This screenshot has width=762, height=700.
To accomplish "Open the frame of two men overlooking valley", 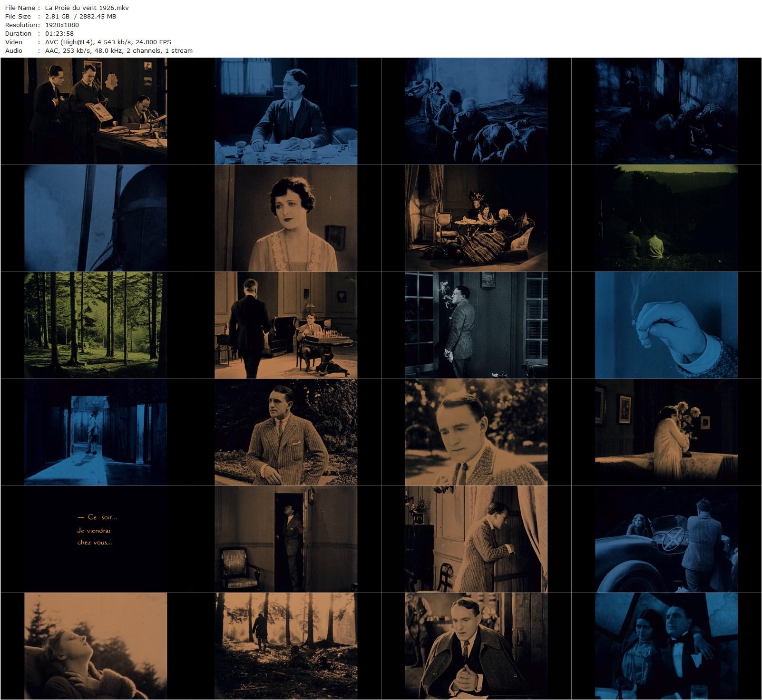I will click(666, 218).
